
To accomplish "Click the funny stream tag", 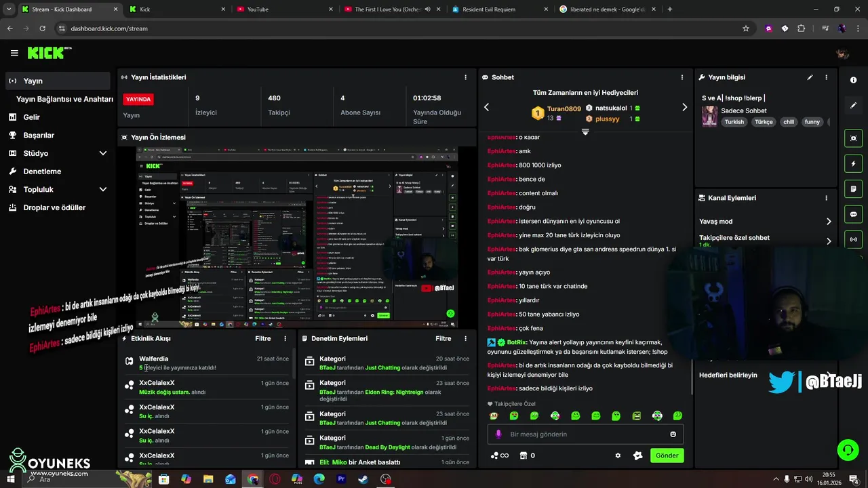I will pos(812,122).
